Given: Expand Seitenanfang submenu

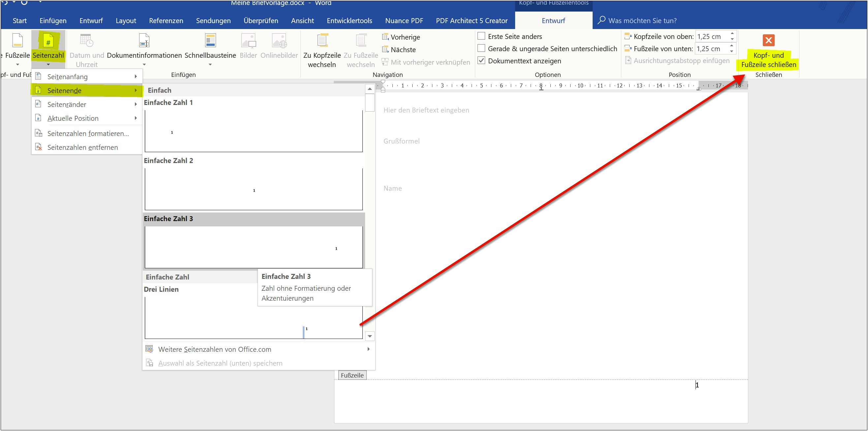Looking at the screenshot, I should click(x=136, y=77).
